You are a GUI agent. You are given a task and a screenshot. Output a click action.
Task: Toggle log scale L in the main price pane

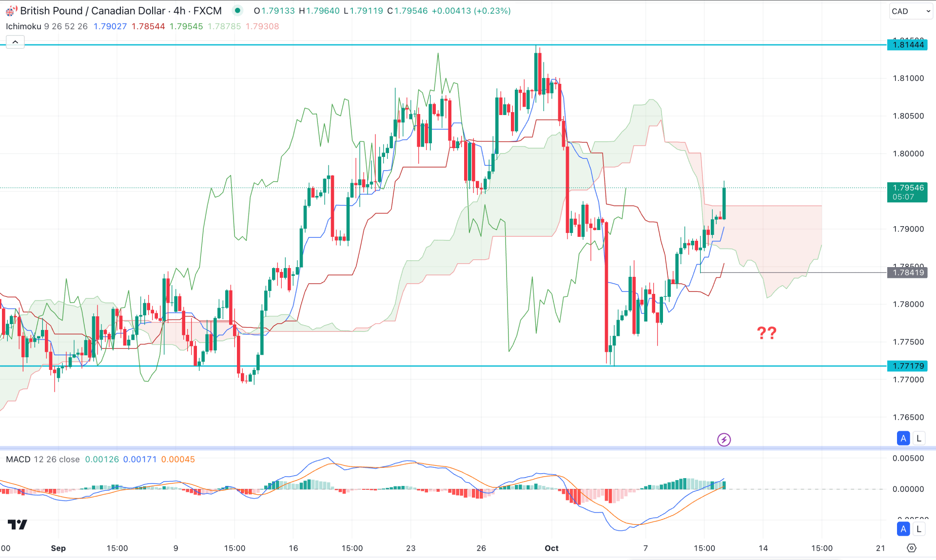[x=919, y=438]
